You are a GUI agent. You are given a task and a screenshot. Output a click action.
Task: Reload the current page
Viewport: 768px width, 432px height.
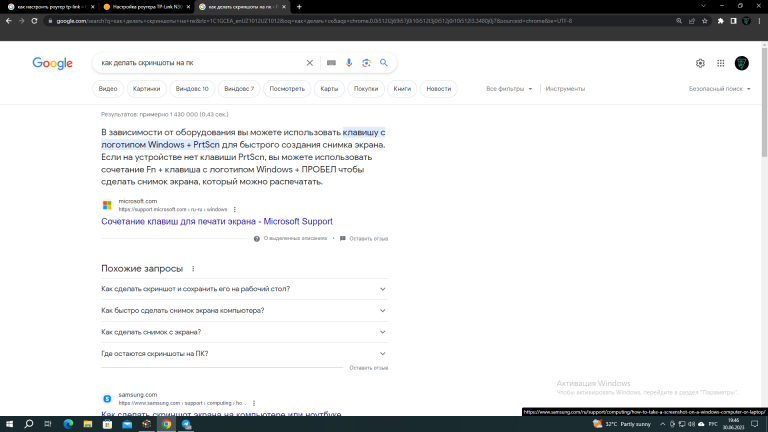click(34, 21)
